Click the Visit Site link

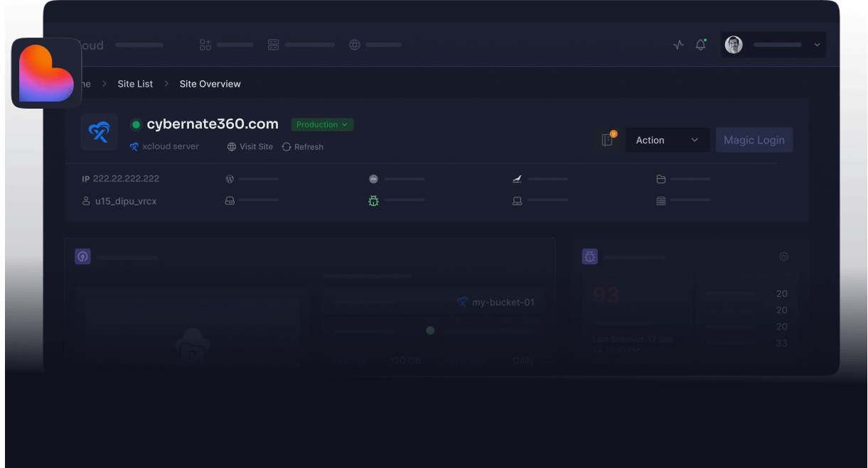tap(250, 146)
